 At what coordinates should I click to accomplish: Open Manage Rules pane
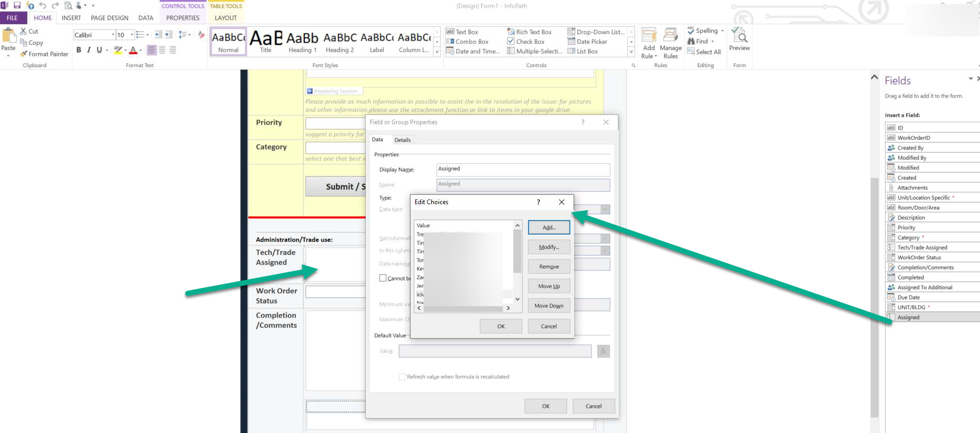click(x=671, y=43)
